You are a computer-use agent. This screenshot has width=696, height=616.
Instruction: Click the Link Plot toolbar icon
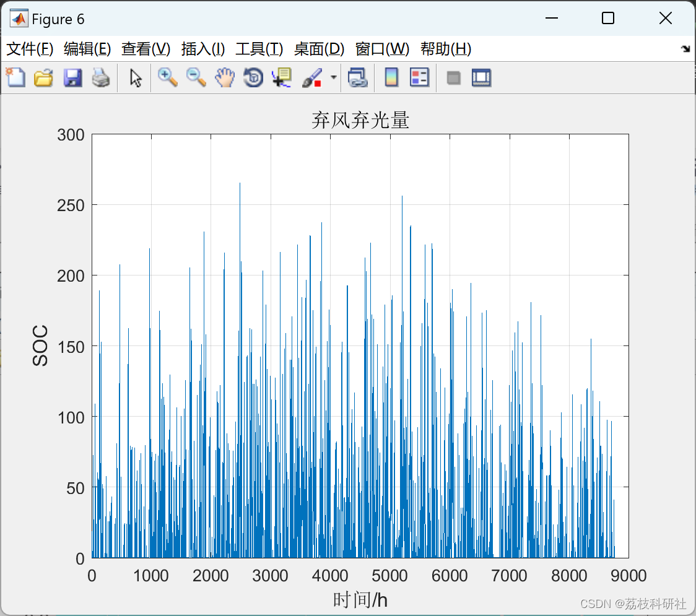358,77
